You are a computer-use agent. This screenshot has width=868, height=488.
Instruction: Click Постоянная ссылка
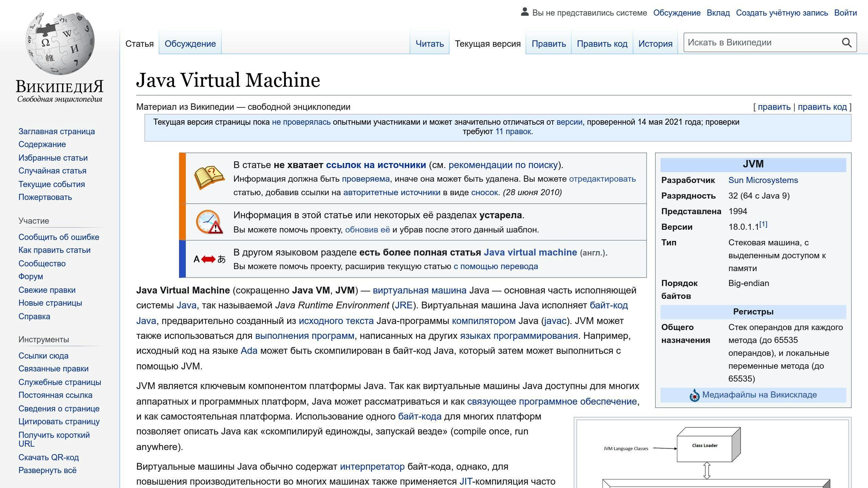(x=55, y=395)
